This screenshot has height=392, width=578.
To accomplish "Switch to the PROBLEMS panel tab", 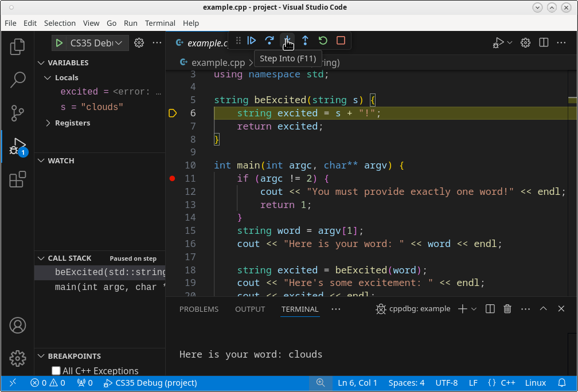I will [x=198, y=309].
